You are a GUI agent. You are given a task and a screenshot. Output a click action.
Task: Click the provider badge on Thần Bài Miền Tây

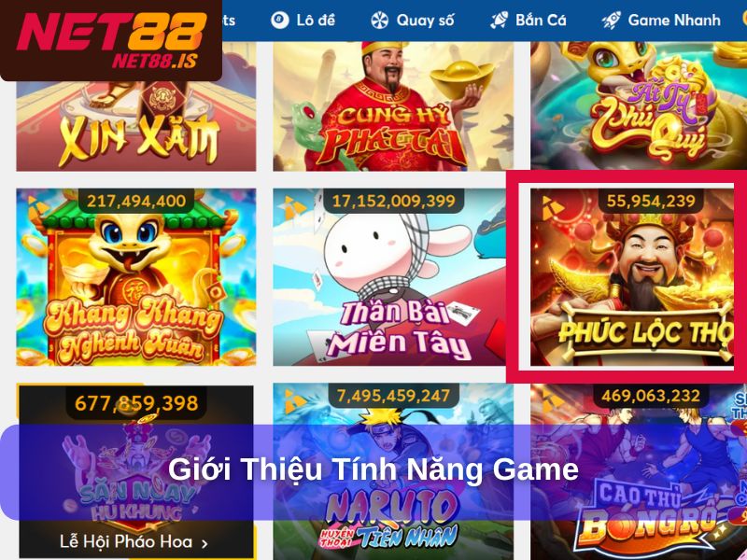[295, 206]
